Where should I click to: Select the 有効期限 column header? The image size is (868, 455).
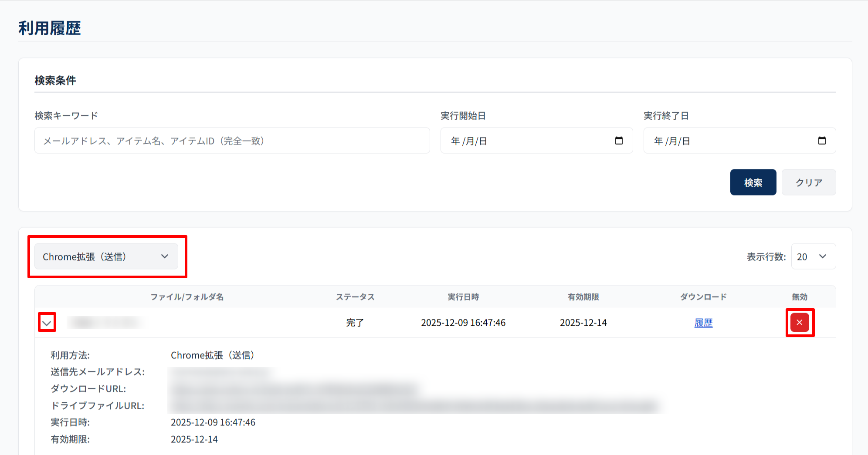point(583,297)
